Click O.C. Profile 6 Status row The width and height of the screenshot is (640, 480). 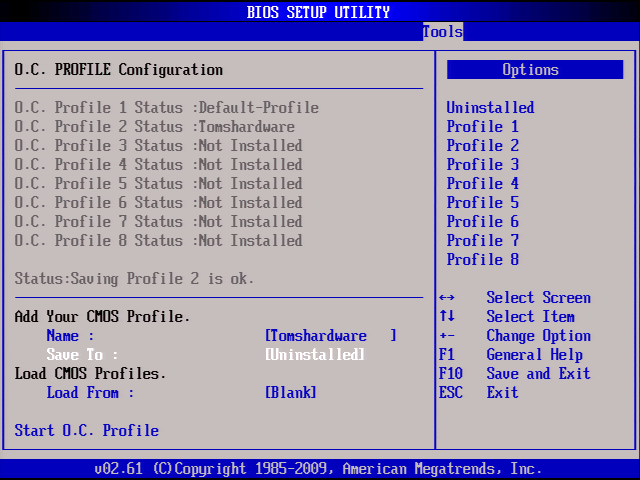tap(159, 202)
